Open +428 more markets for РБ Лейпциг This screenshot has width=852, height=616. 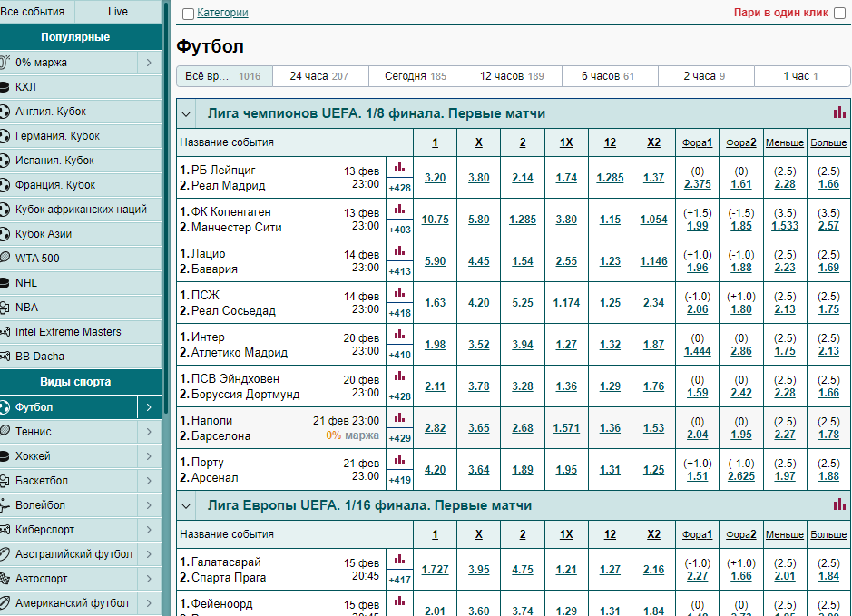point(400,188)
